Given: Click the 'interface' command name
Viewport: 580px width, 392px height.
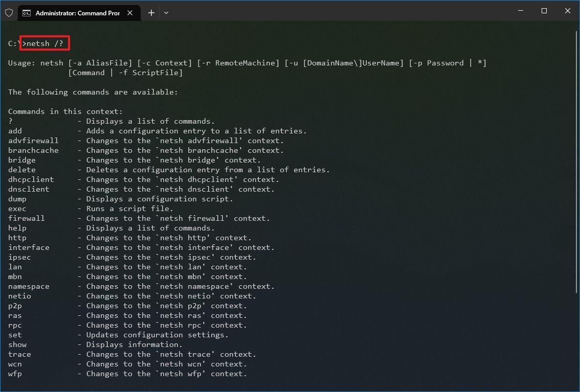Looking at the screenshot, I should [29, 247].
